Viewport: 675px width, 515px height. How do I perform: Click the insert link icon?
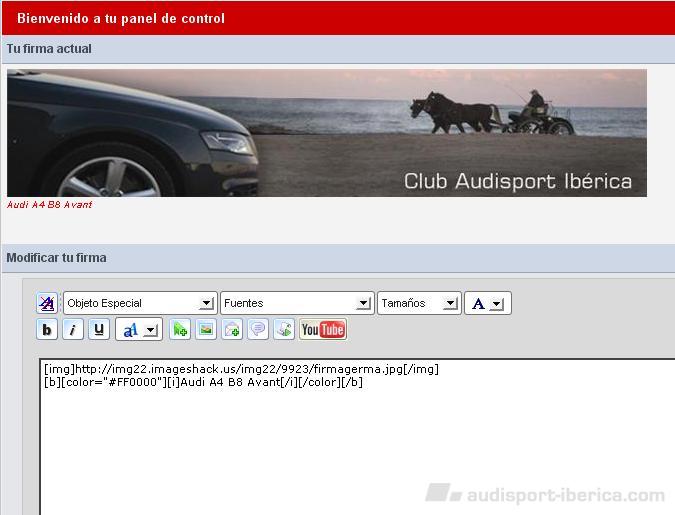(x=180, y=330)
